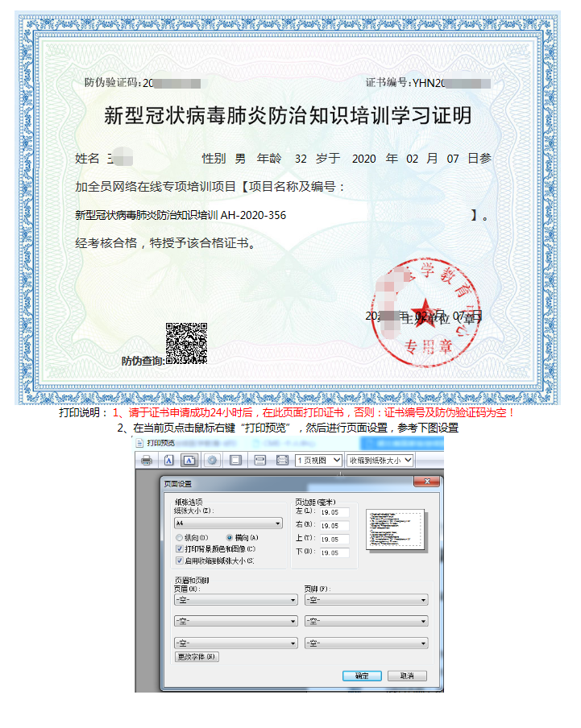This screenshot has width=581, height=728.
Task: Open the 1 页视图 dropdown
Action: coord(319,460)
